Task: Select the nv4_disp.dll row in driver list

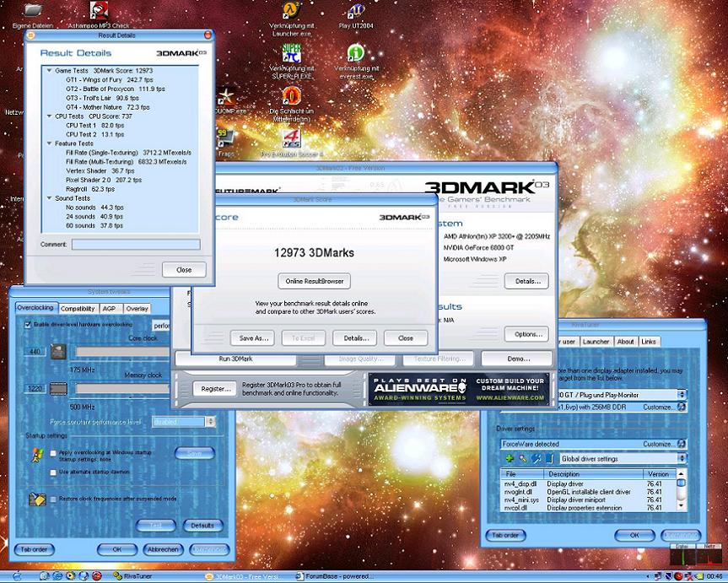Action: point(589,483)
